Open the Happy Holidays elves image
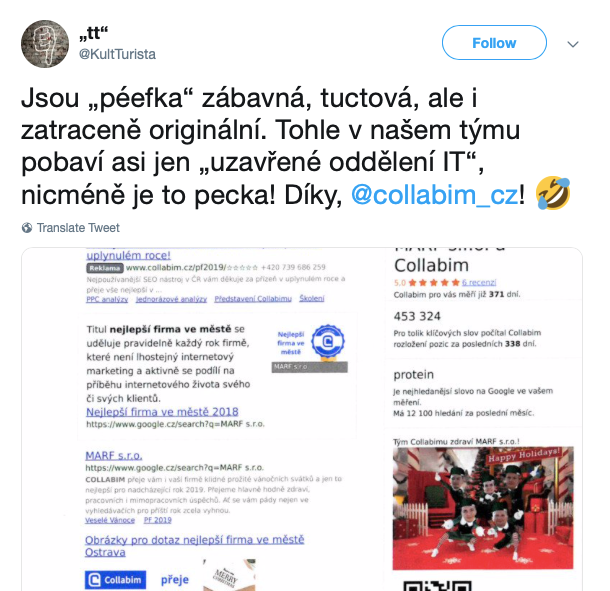 (483, 508)
